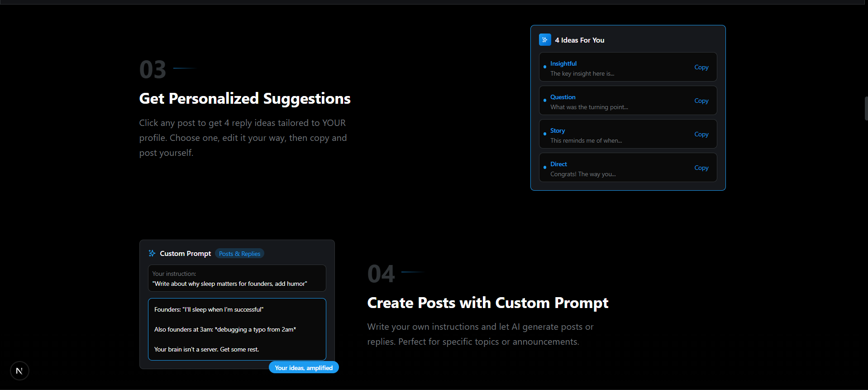The height and width of the screenshot is (390, 868).
Task: Copy the Question reply idea
Action: click(701, 101)
